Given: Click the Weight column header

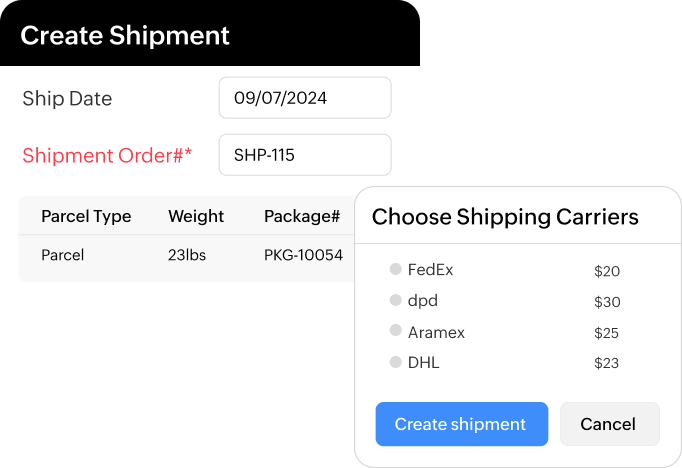Looking at the screenshot, I should point(196,216).
